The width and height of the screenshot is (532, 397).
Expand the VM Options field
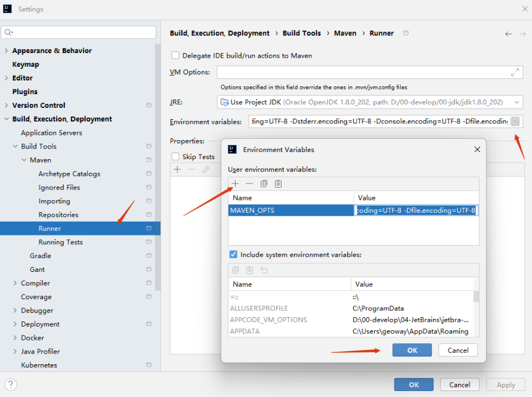(x=515, y=72)
